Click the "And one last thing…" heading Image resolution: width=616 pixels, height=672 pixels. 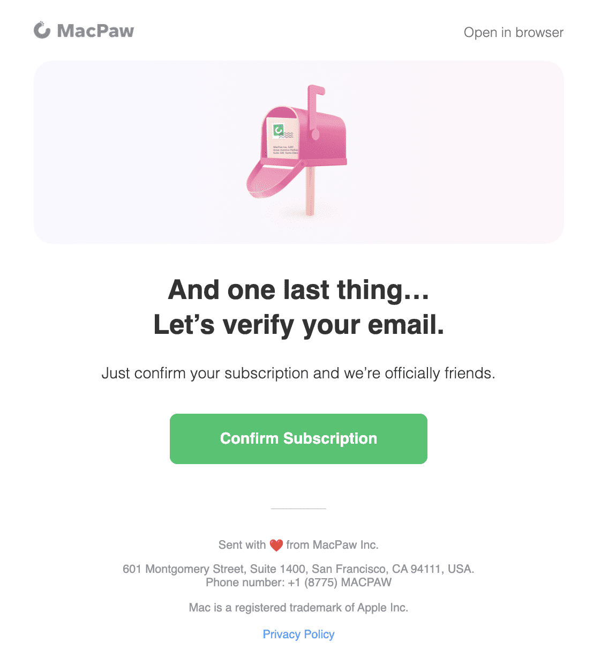[x=298, y=290]
